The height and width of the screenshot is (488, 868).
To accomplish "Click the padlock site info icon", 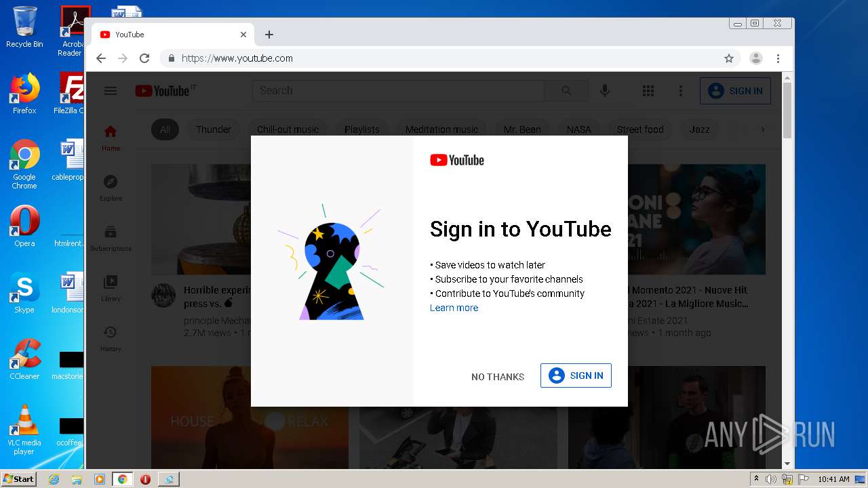I will [x=172, y=58].
